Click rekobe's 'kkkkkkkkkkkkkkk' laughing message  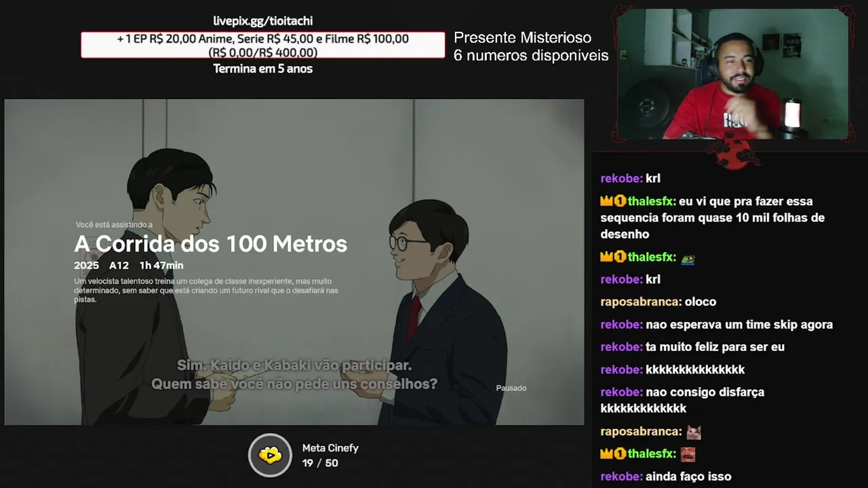[x=672, y=370]
